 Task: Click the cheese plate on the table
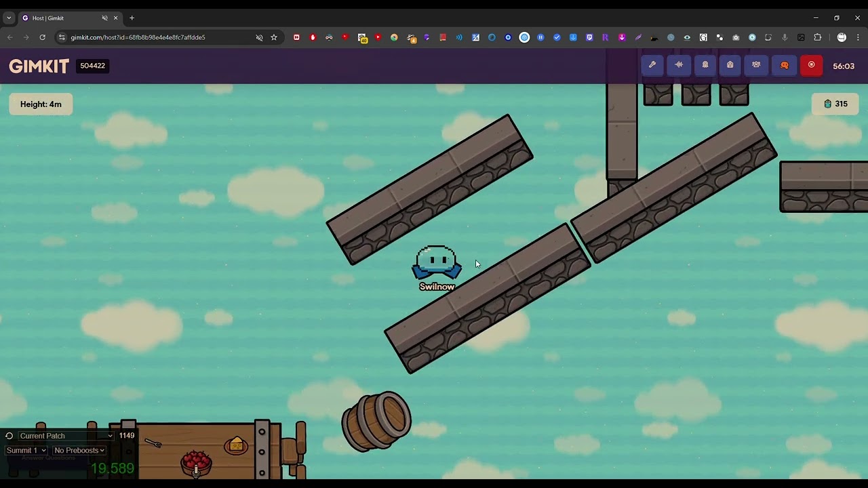(236, 445)
